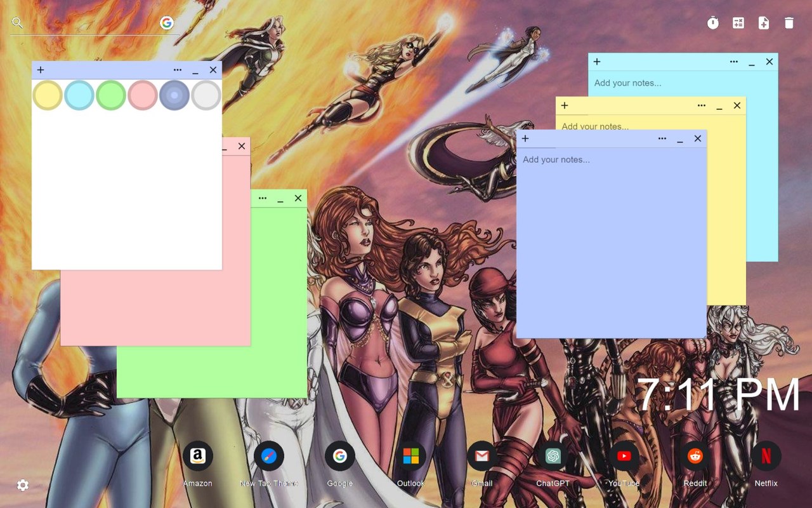Pick the green color swatch
Image resolution: width=812 pixels, height=508 pixels.
point(111,95)
